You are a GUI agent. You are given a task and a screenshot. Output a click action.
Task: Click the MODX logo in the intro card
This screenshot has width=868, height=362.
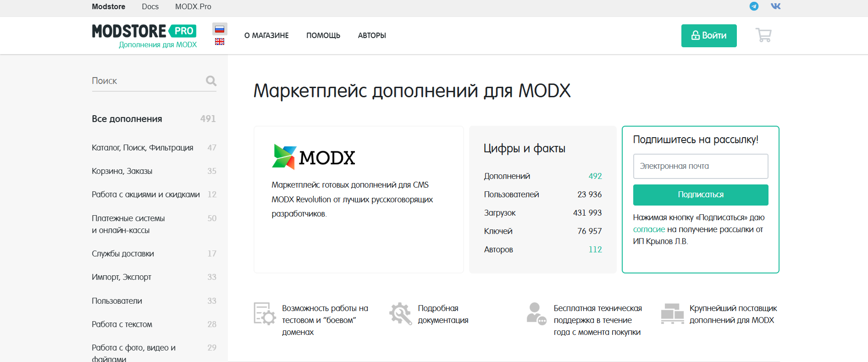[x=314, y=157]
